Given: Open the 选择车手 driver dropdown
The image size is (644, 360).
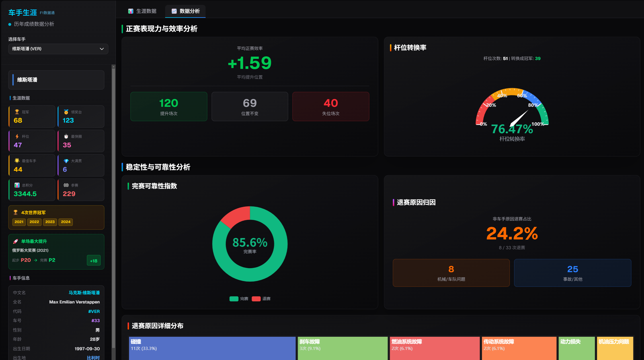Looking at the screenshot, I should pos(58,49).
